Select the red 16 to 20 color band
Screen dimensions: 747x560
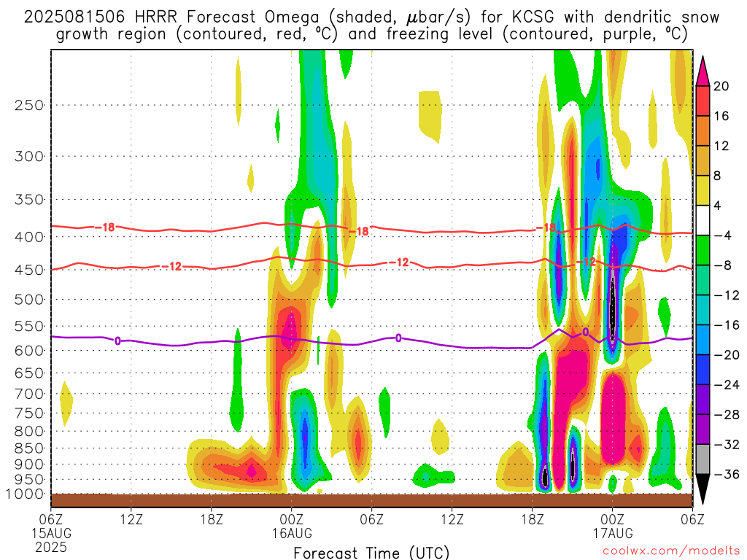[x=703, y=101]
